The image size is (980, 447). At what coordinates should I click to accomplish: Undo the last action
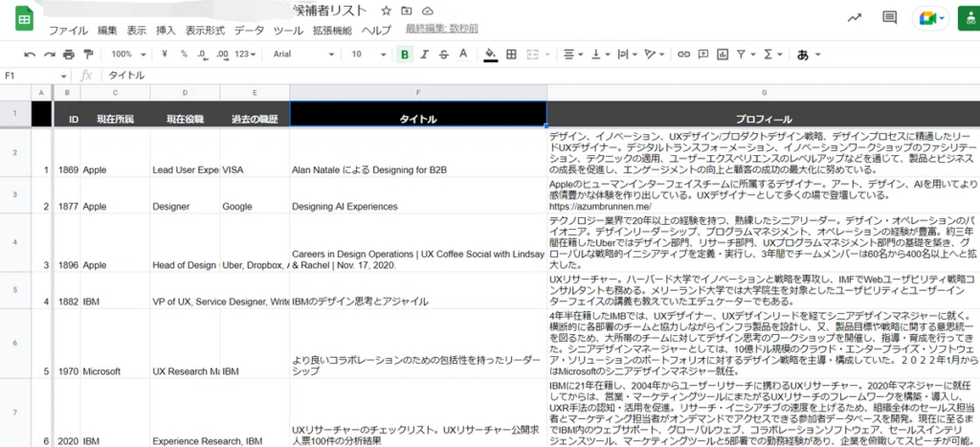(x=30, y=55)
